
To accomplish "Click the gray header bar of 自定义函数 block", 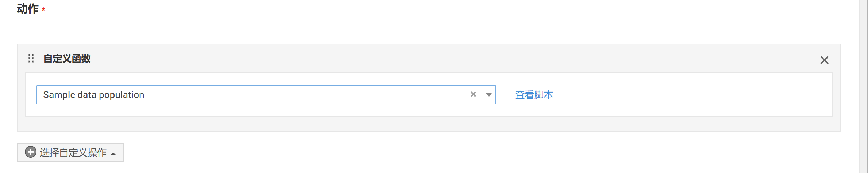I will coord(438,59).
